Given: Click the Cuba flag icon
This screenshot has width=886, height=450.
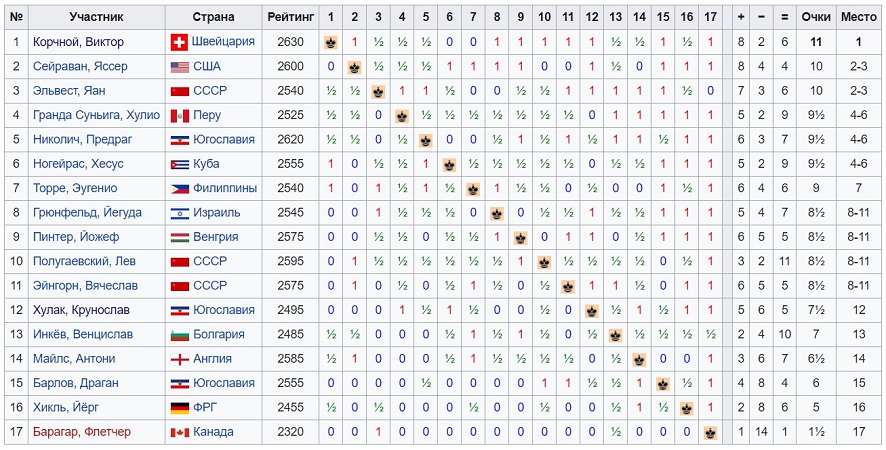Looking at the screenshot, I should pyautogui.click(x=179, y=165).
